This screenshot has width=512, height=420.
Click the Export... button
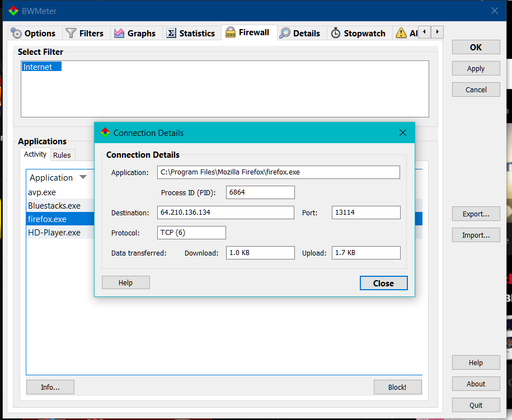pos(476,214)
